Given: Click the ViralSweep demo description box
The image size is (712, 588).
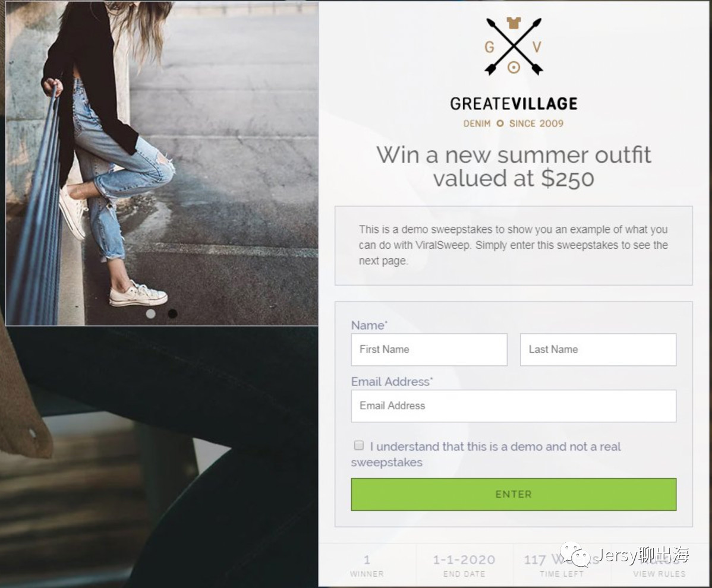Looking at the screenshot, I should 513,245.
